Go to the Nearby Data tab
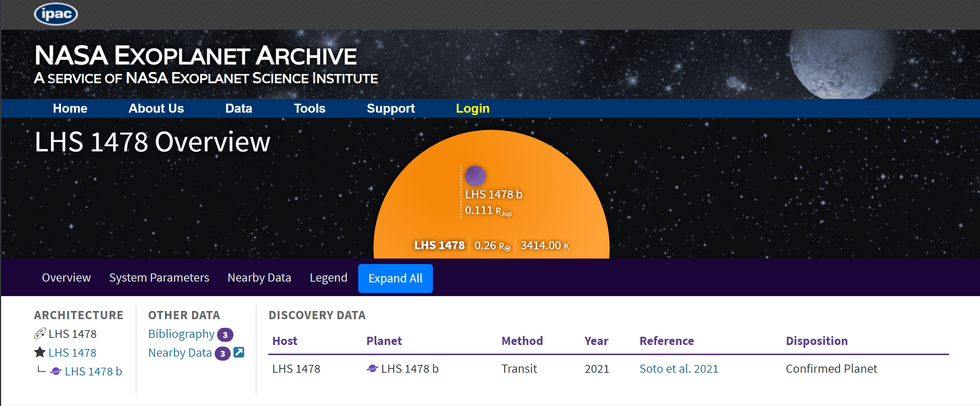The height and width of the screenshot is (406, 980). (259, 278)
